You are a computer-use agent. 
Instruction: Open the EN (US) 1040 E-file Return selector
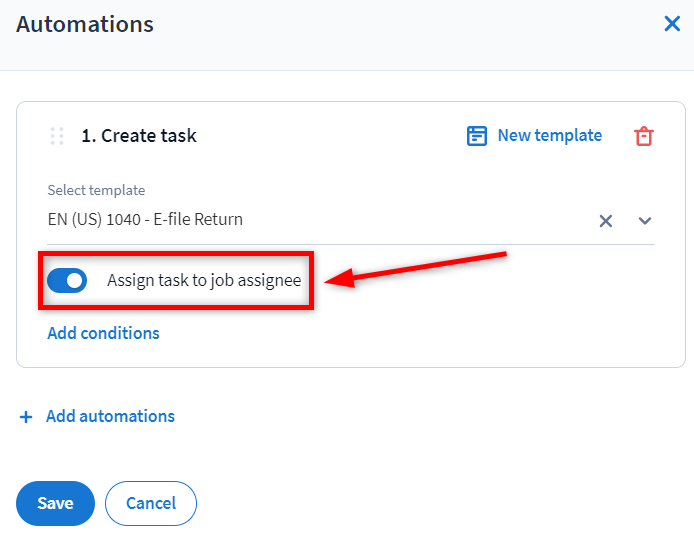coord(300,220)
